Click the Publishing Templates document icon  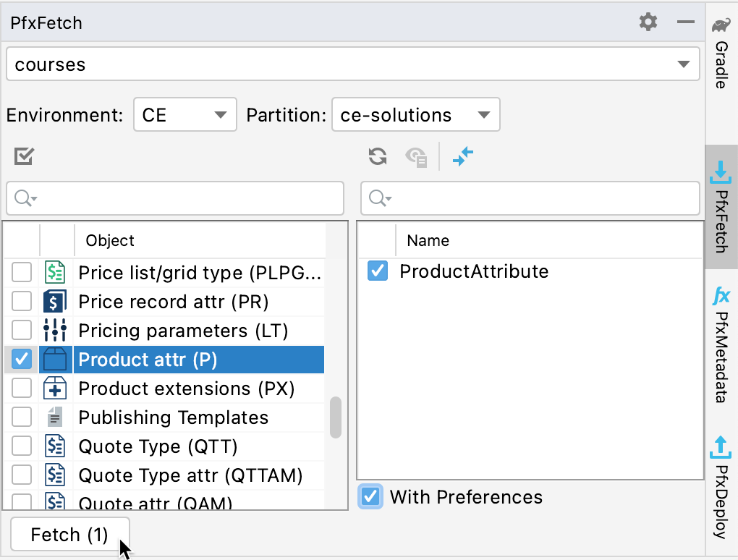tap(56, 417)
